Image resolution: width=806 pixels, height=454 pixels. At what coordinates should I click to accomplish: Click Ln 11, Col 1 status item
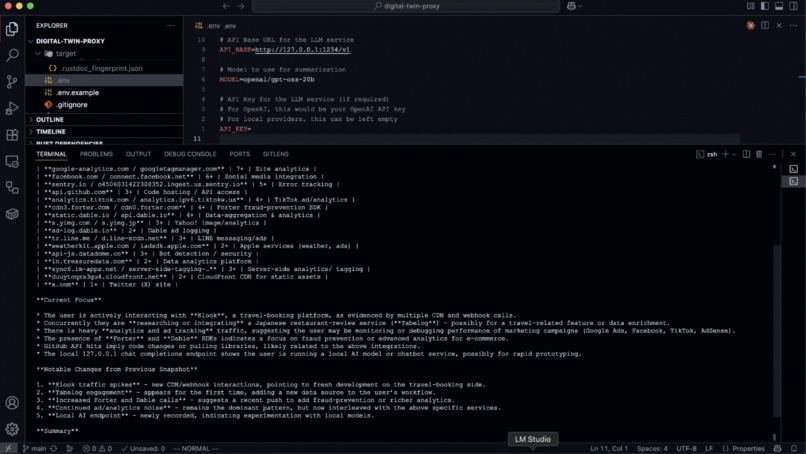(x=609, y=448)
